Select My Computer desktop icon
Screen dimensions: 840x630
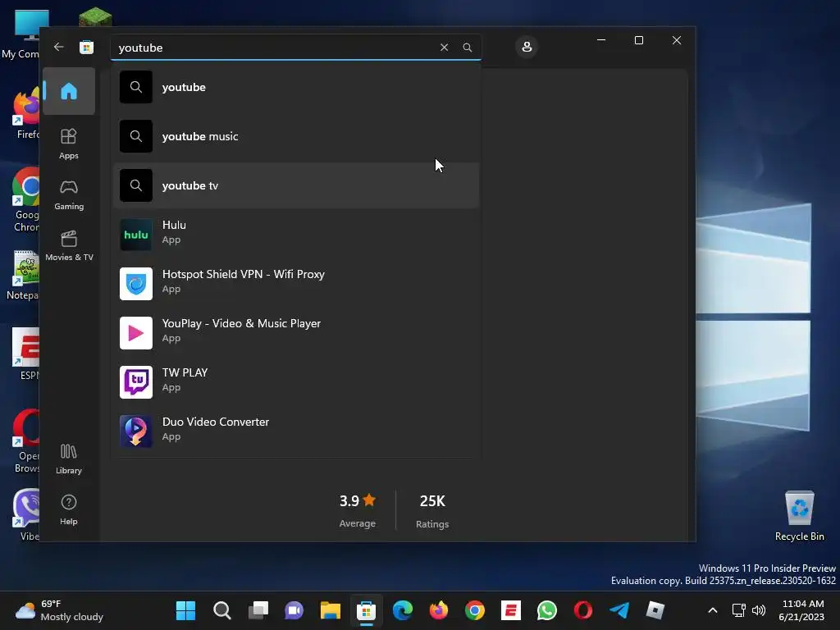coord(21,34)
